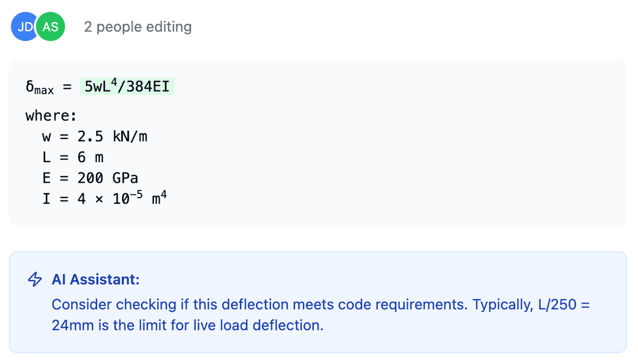638x364 pixels.
Task: Click the δmax symbol in the equation
Action: (x=40, y=88)
